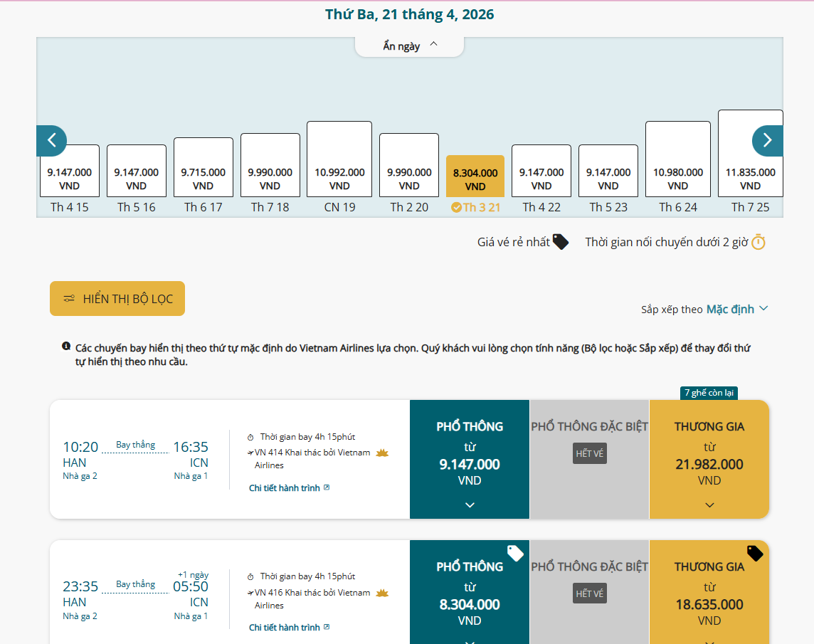814x644 pixels.
Task: Click the short connection time stopwatch icon
Action: point(758,242)
